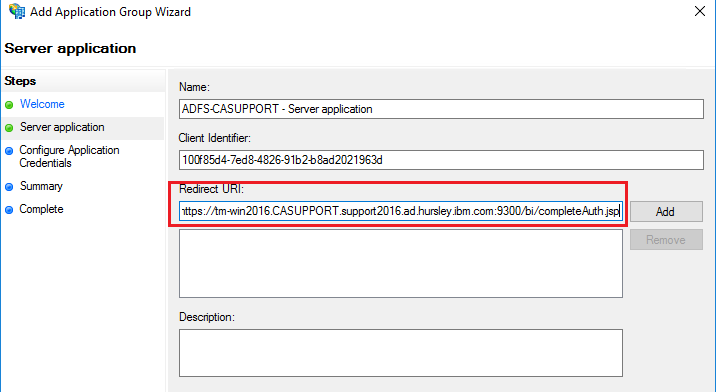
Task: Click the blue bullet beside Summary step
Action: pyautogui.click(x=9, y=187)
